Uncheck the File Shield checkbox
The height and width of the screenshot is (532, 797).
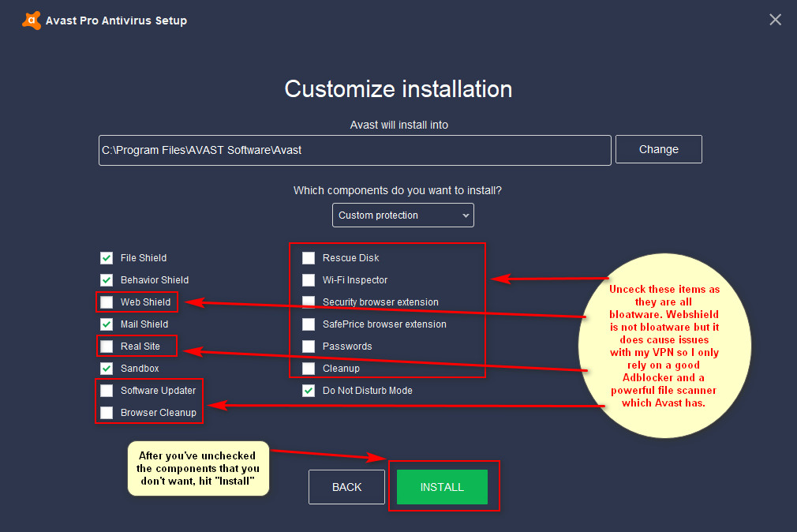107,258
